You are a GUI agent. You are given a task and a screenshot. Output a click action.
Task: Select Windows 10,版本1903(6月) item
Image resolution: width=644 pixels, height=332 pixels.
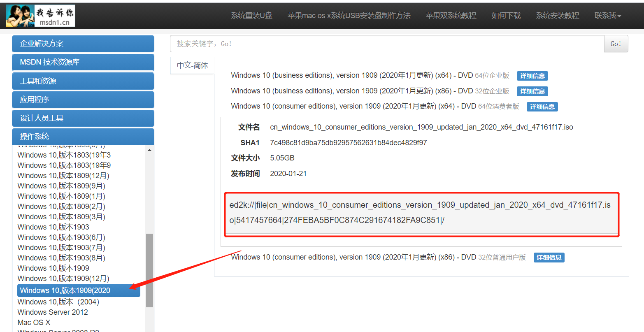click(61, 237)
